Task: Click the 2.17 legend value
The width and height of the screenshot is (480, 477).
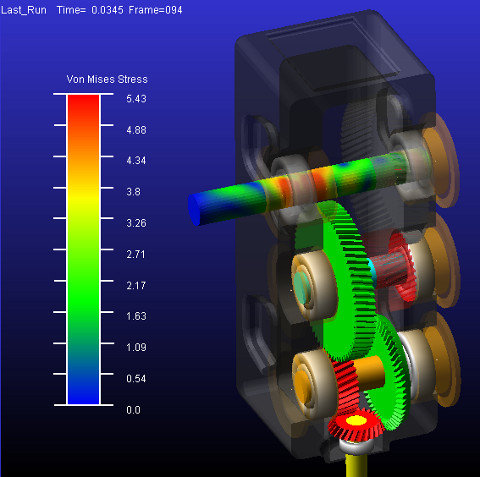Action: pyautogui.click(x=136, y=285)
